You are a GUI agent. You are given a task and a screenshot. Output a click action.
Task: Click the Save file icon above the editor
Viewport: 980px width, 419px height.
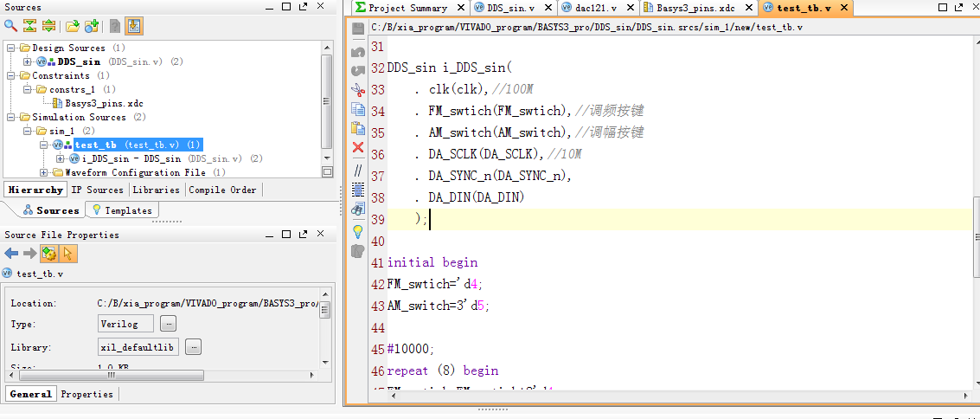pos(358,29)
